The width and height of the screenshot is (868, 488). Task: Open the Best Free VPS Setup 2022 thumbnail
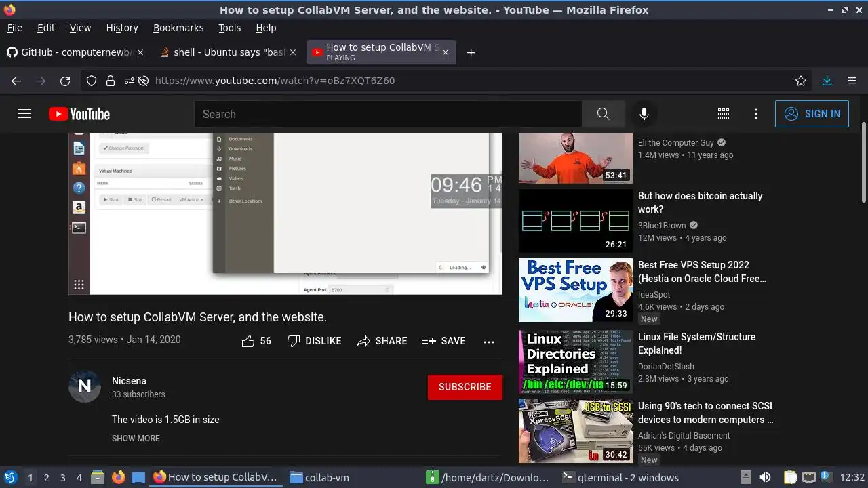pos(576,290)
